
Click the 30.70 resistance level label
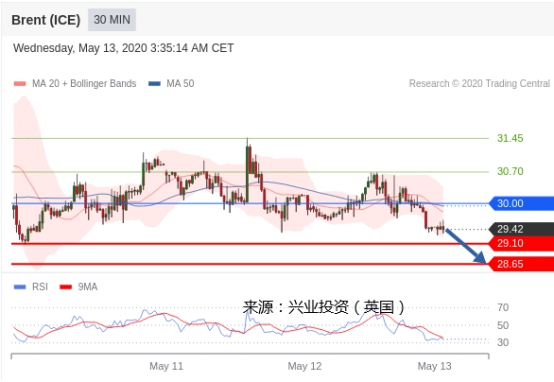click(x=510, y=171)
